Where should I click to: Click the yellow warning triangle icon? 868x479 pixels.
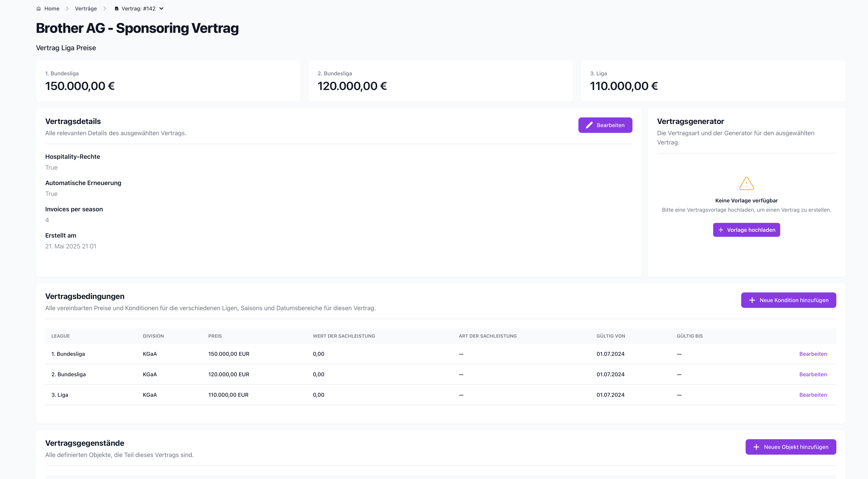746,183
